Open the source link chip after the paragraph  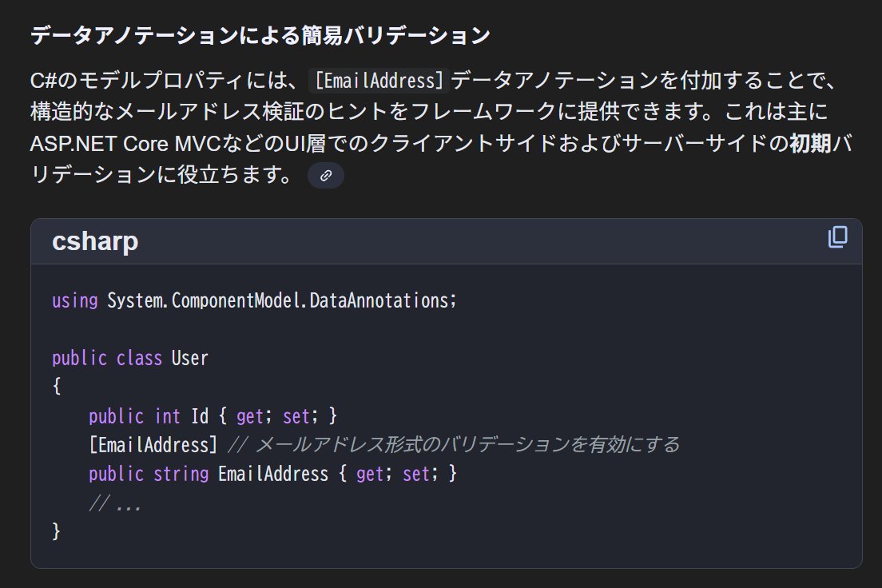tap(326, 176)
